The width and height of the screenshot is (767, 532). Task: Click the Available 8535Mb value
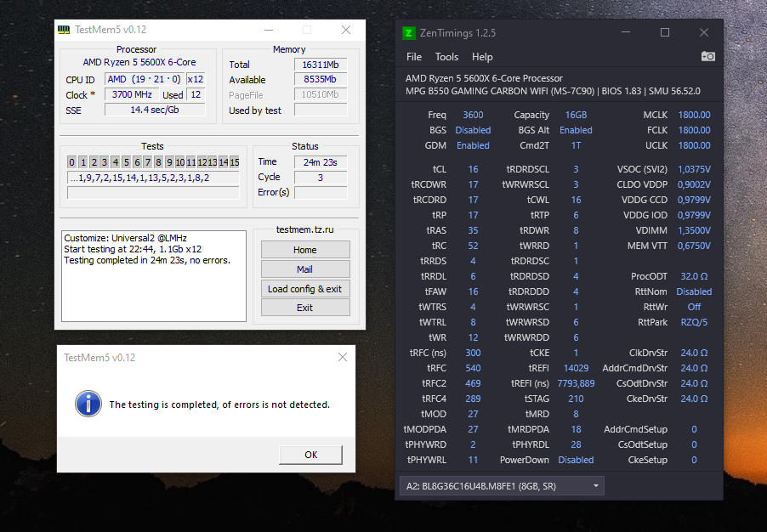pyautogui.click(x=321, y=79)
